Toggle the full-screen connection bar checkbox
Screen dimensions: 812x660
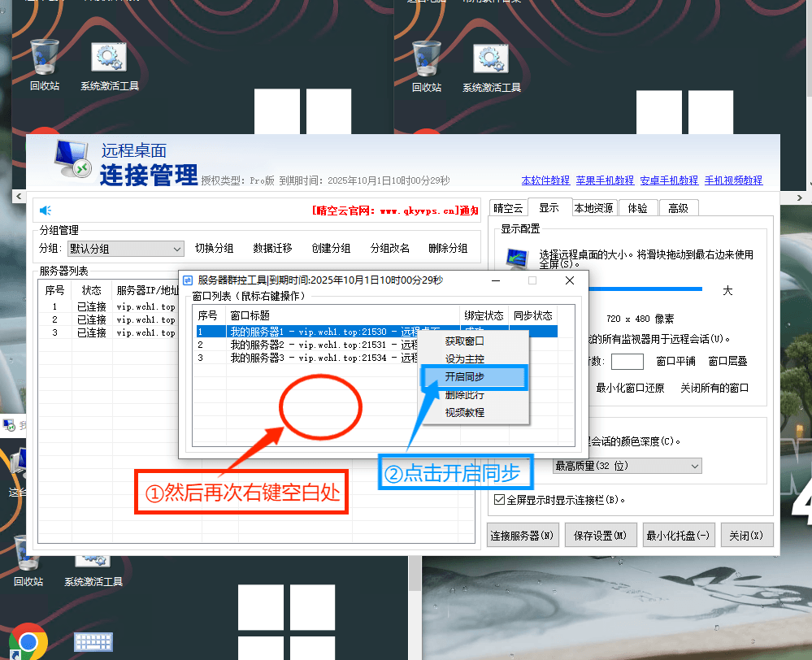click(499, 500)
